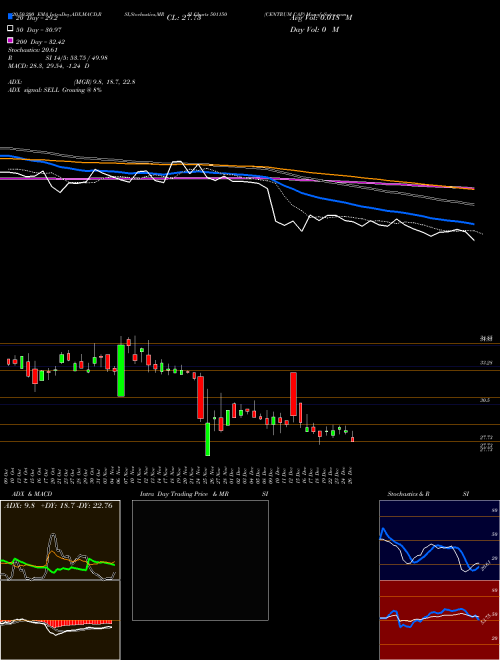Click the MACD histogram panel with red bars
The image size is (500, 660).
[60, 620]
